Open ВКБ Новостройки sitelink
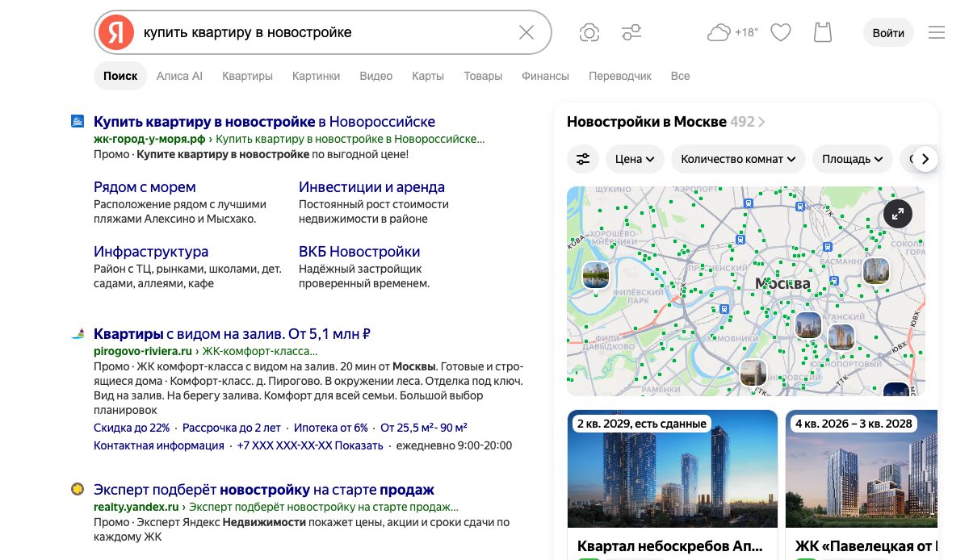The width and height of the screenshot is (969, 560). [359, 252]
